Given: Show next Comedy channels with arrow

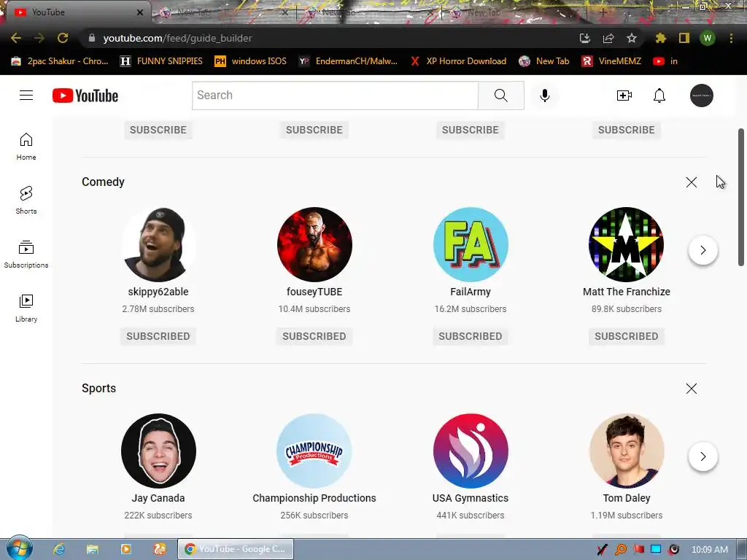Looking at the screenshot, I should tap(703, 250).
